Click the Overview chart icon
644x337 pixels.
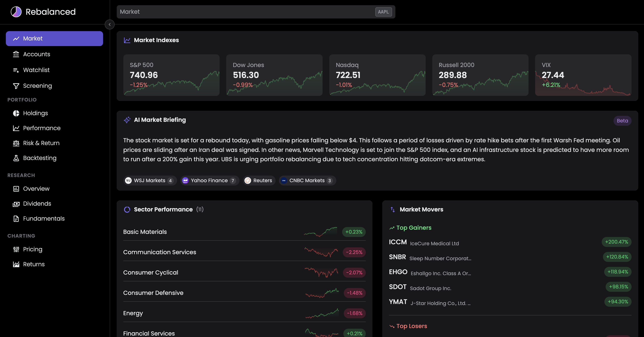16,189
